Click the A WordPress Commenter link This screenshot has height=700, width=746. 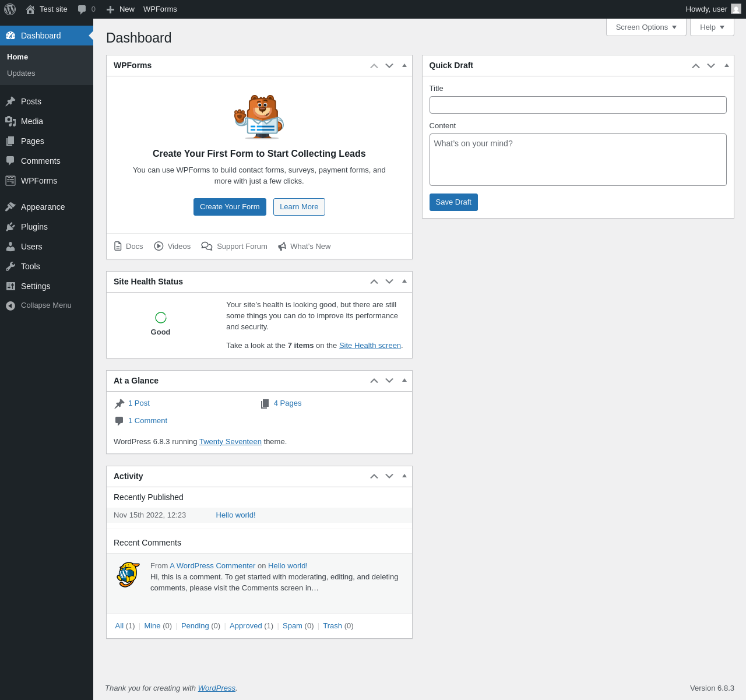213,566
